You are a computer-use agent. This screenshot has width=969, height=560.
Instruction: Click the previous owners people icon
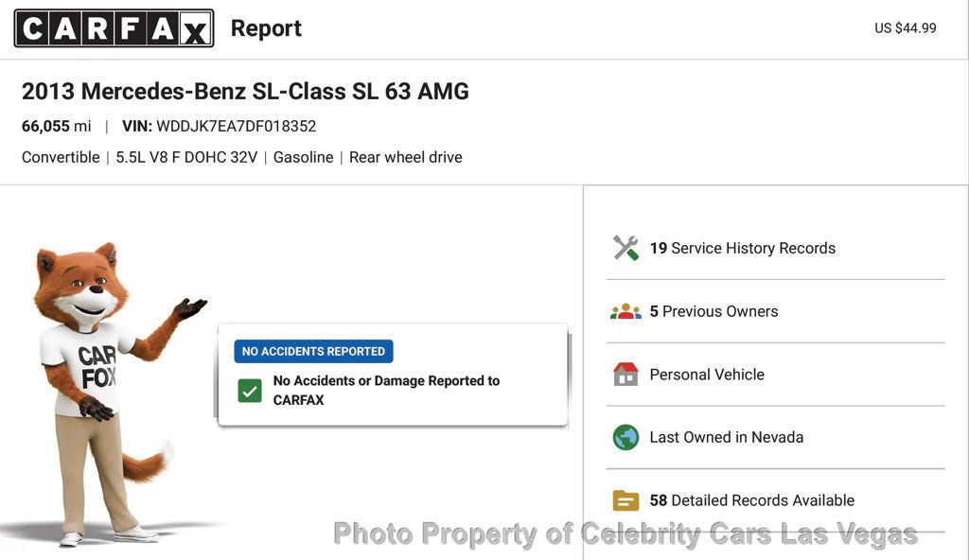tap(625, 311)
